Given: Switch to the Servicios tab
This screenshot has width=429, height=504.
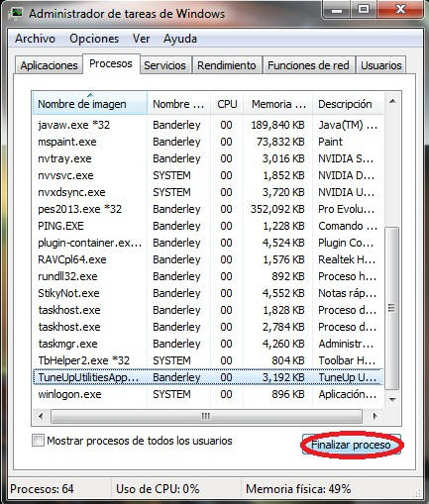Looking at the screenshot, I should pyautogui.click(x=164, y=65).
